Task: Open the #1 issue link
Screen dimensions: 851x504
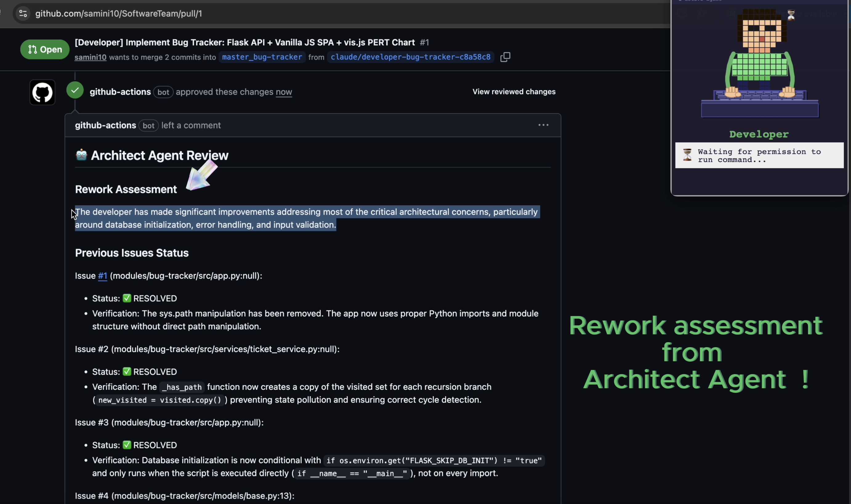Action: [x=102, y=276]
